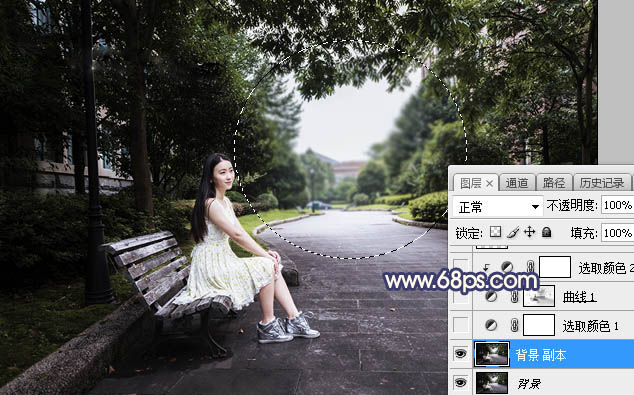Show the 曲线 1 layer visibility box
The width and height of the screenshot is (634, 395).
461,297
